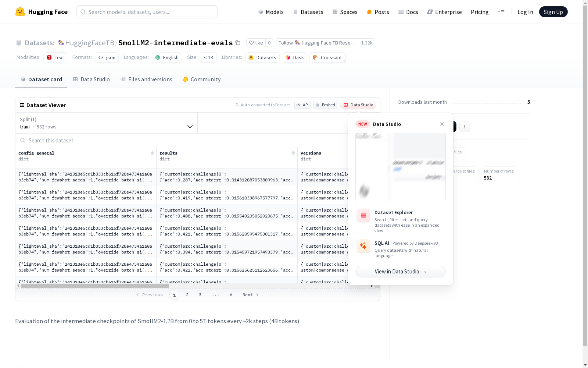The image size is (588, 368).
Task: Click the follower count 1.32k
Action: tap(367, 43)
